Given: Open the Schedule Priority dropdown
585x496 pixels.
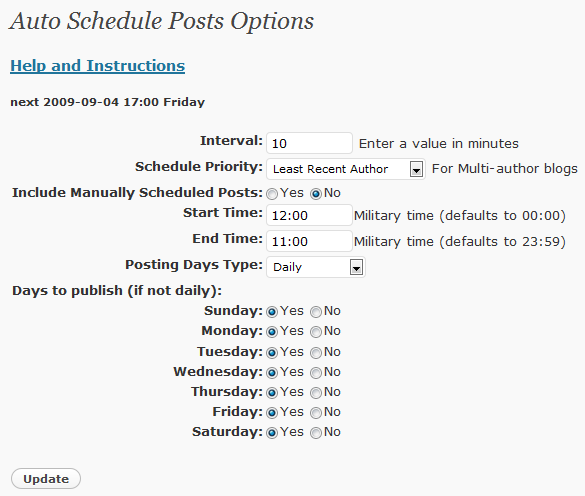Looking at the screenshot, I should point(345,169).
